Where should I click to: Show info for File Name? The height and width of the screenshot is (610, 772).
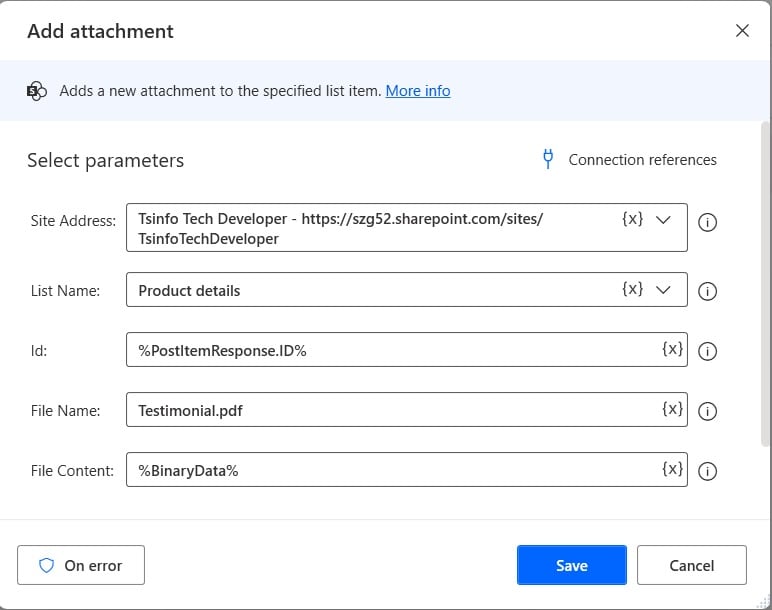point(707,411)
